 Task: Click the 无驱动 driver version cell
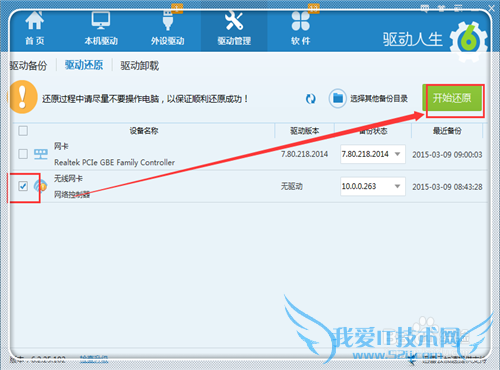point(292,186)
